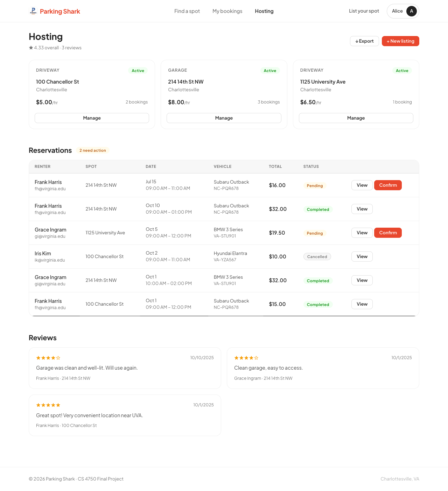Click Completed badge on $15.00 reservation
Viewport: 448px width, 491px height.
point(318,305)
